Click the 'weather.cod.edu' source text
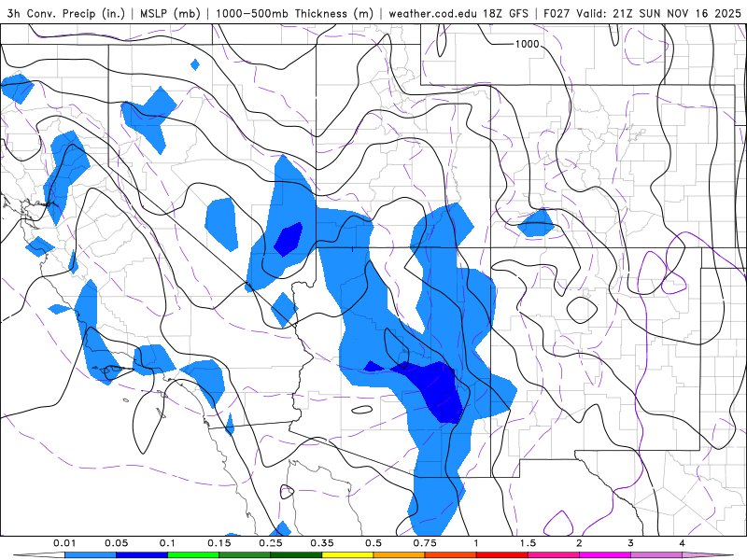The height and width of the screenshot is (560, 747). pos(433,13)
